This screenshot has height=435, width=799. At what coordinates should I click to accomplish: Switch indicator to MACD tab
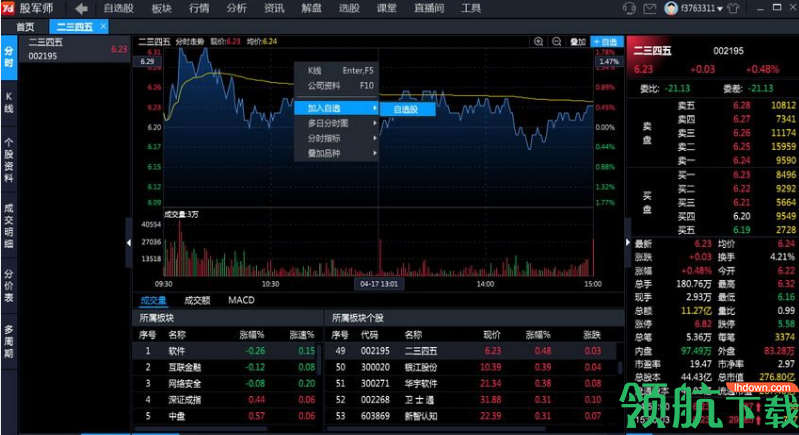tap(242, 301)
